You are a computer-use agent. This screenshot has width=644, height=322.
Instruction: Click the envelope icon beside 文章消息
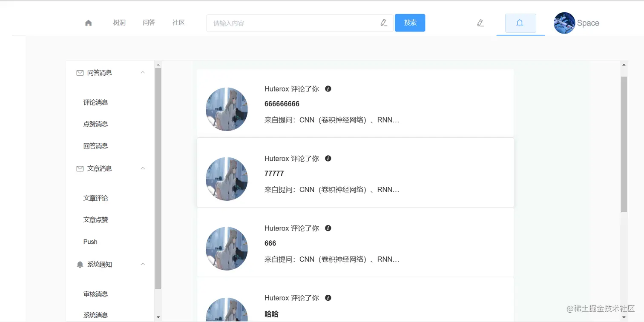(80, 168)
